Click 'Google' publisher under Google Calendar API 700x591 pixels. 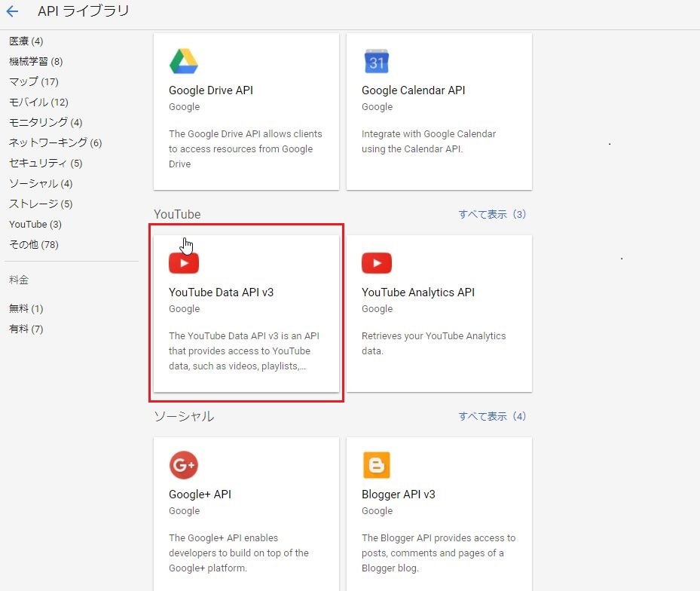(377, 107)
